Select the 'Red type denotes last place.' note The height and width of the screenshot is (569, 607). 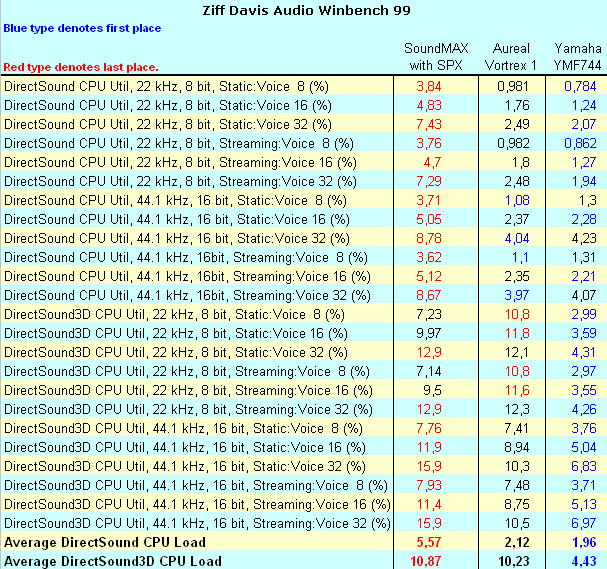tap(81, 67)
